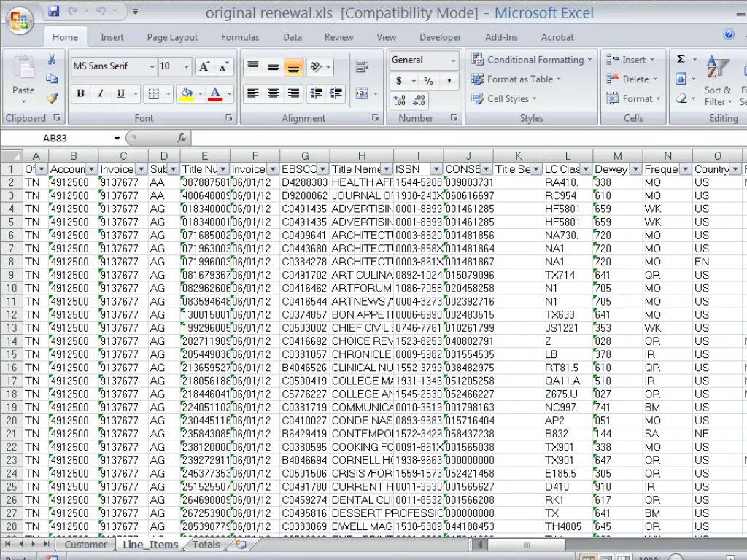Increase decimal places
This screenshot has height=560, width=747.
(x=399, y=100)
